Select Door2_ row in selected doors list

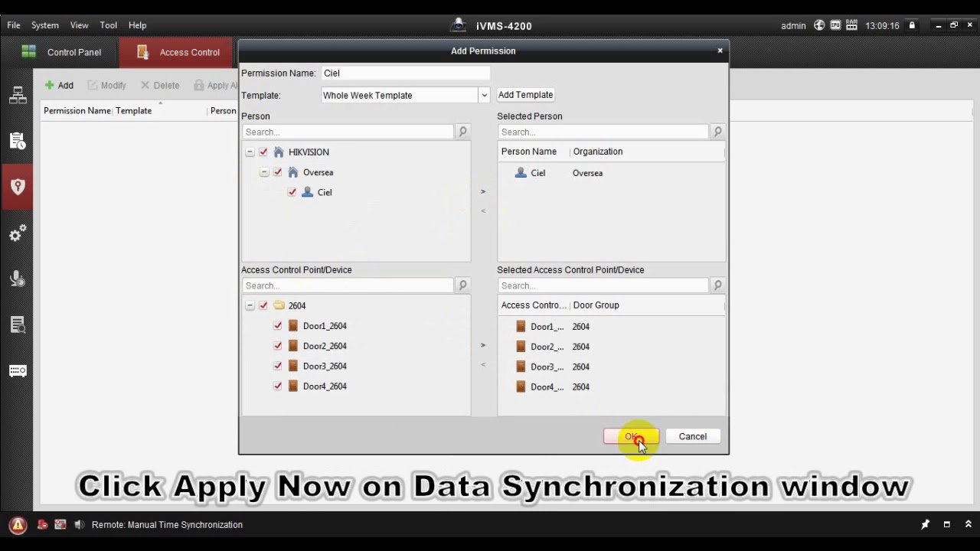(x=611, y=347)
